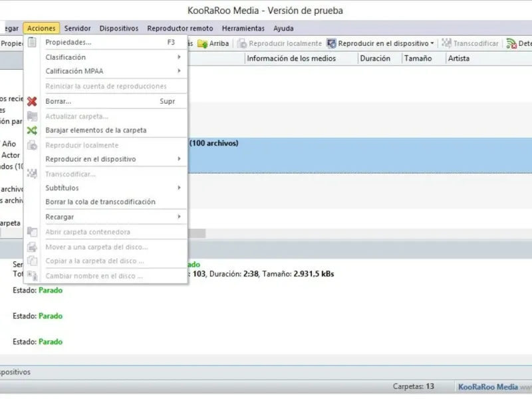Viewport: 532px width, 399px height.
Task: Click the Actualizar carpeta icon
Action: coord(32,116)
